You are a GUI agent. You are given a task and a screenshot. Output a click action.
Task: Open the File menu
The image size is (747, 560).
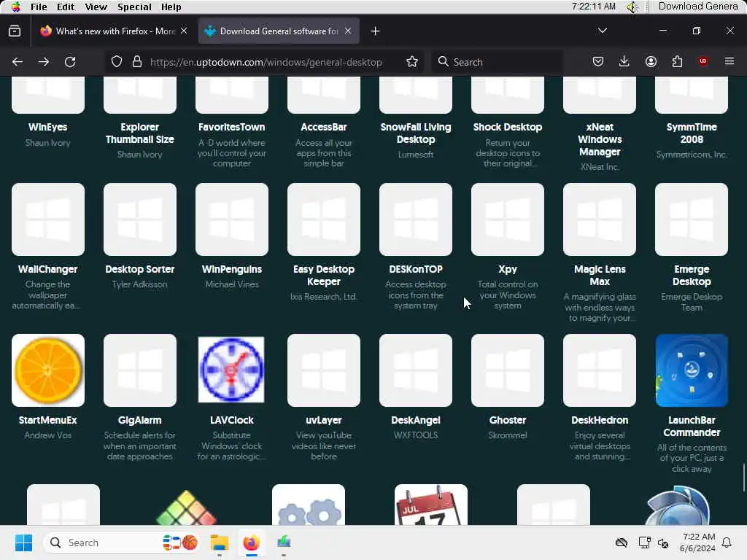click(39, 7)
